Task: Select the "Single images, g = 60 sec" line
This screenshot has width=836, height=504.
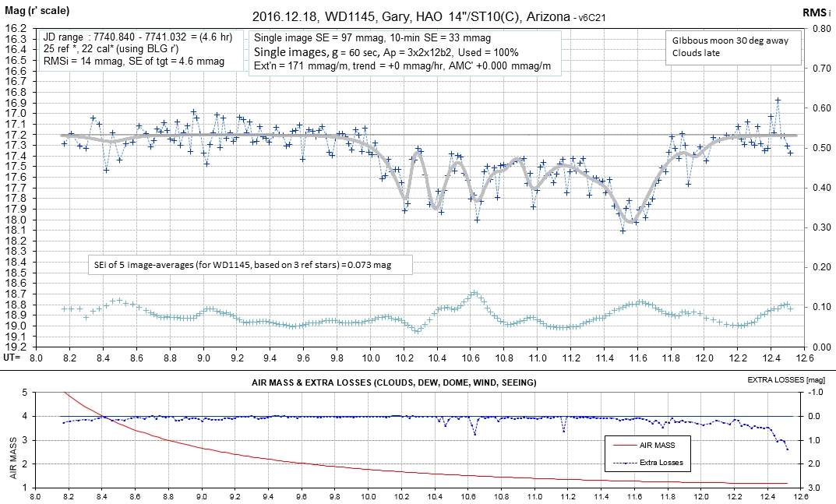Action: click(386, 52)
